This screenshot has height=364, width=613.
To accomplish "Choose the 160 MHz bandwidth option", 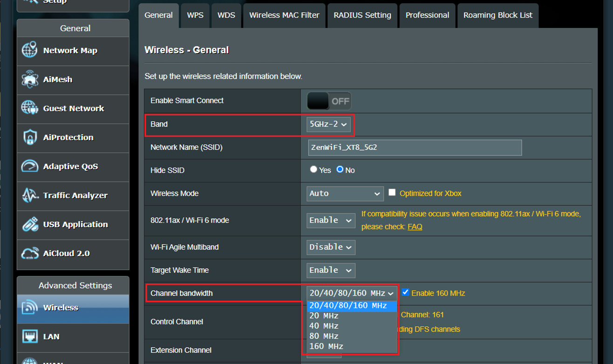I will point(352,347).
